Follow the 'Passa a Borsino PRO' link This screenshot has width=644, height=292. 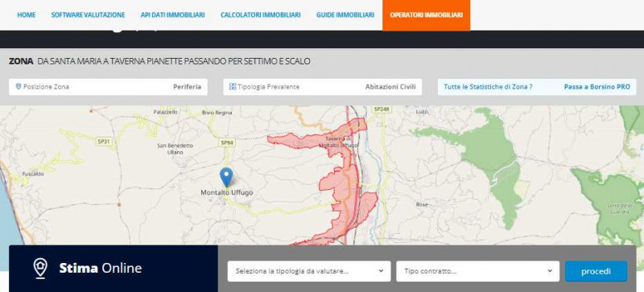[597, 87]
